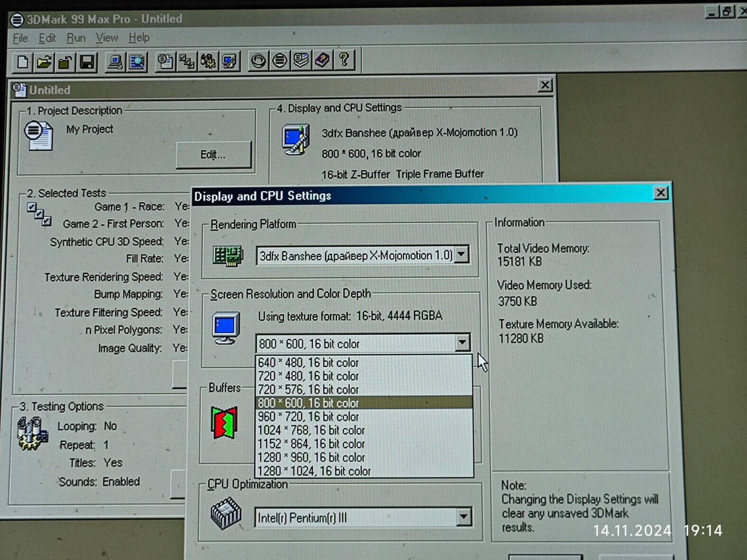Click the Buffers red-green icon
The image size is (747, 560).
tap(224, 422)
